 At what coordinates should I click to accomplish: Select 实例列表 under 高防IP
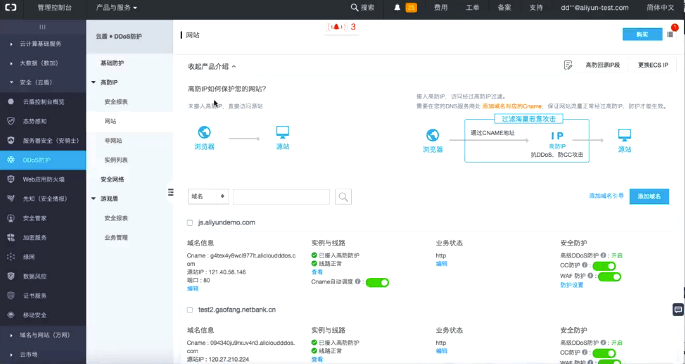(x=116, y=160)
